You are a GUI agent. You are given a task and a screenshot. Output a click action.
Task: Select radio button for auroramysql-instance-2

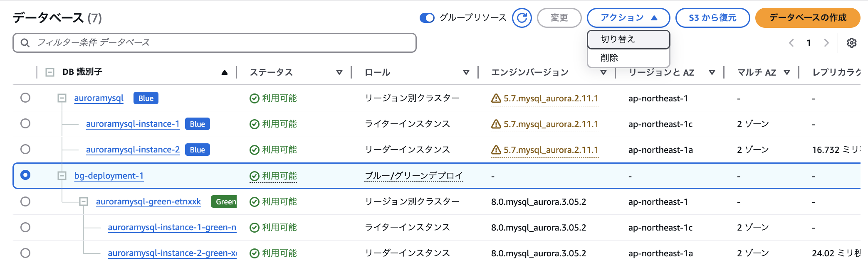25,149
